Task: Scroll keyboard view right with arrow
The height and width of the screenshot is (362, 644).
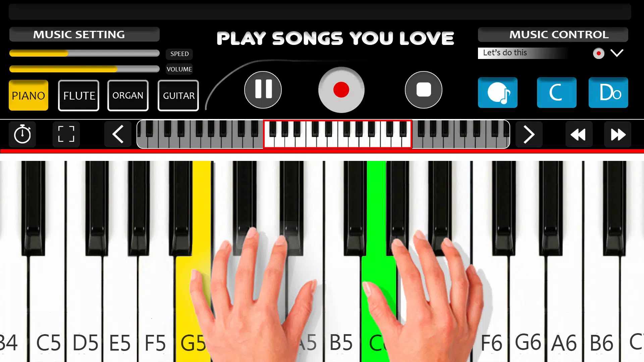Action: click(529, 134)
